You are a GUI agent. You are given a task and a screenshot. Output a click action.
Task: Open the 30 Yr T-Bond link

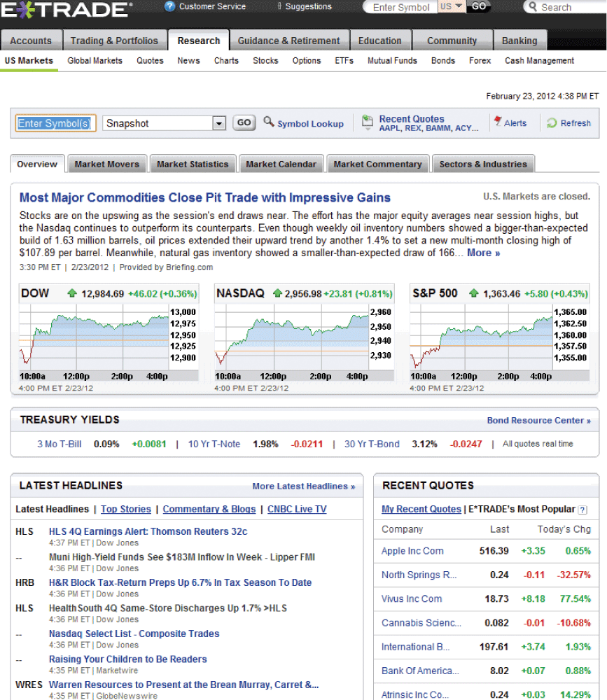372,444
